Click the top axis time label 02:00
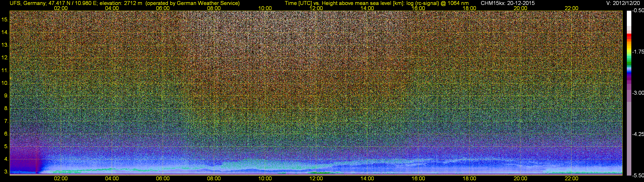 pyautogui.click(x=61, y=8)
